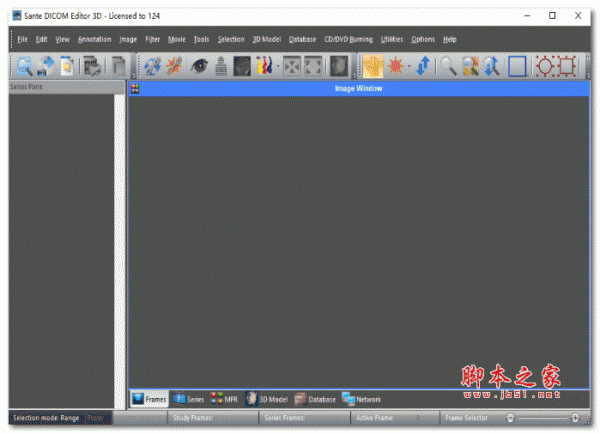
Task: Open the Options menu
Action: (423, 39)
